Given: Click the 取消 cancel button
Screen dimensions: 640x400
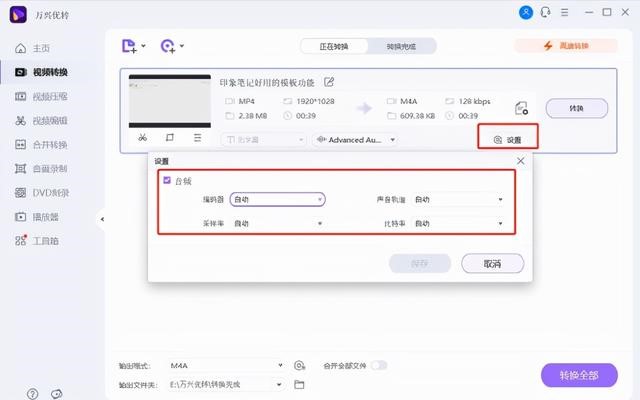Looking at the screenshot, I should coord(493,264).
